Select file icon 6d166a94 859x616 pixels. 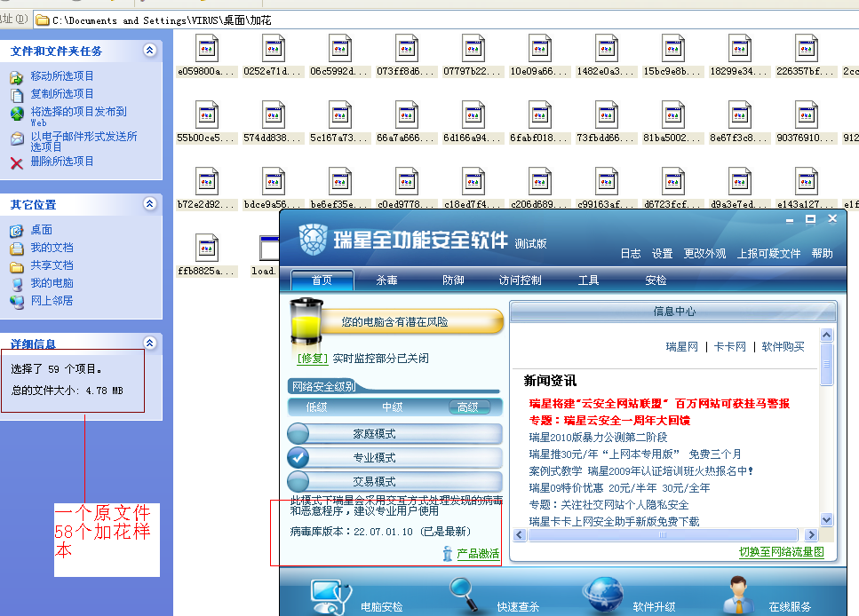pyautogui.click(x=473, y=115)
